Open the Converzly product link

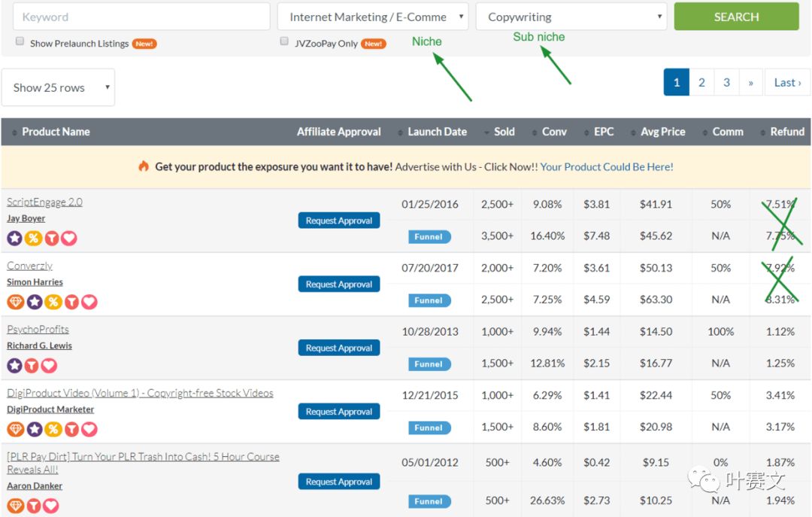[29, 266]
